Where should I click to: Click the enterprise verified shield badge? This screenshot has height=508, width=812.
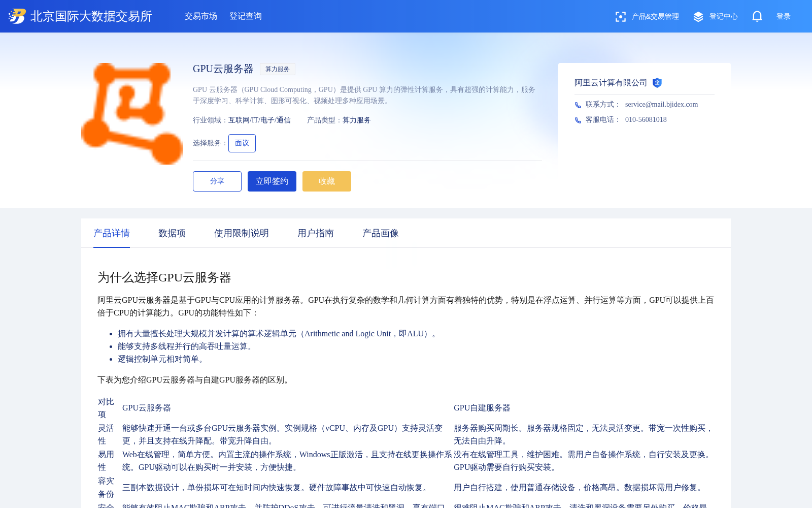657,83
